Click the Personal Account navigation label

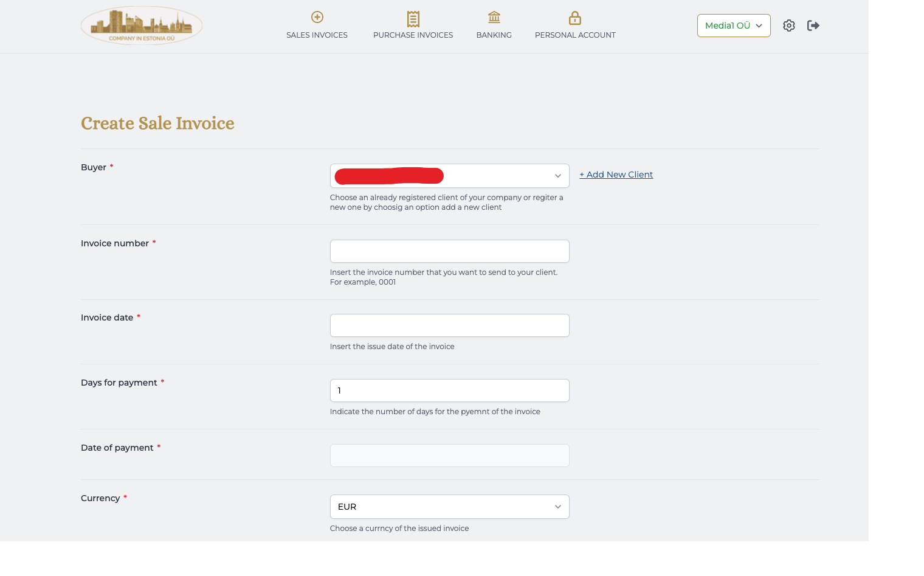[574, 35]
